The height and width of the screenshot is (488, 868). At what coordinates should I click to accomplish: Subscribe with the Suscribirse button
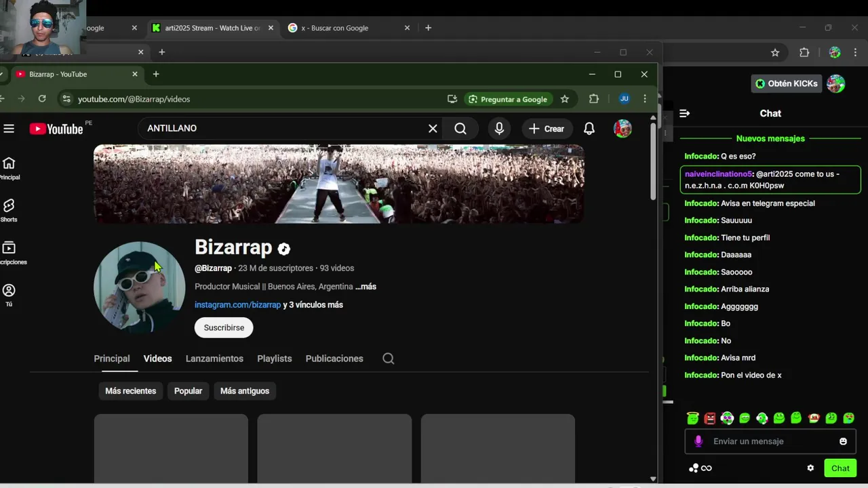(x=224, y=327)
